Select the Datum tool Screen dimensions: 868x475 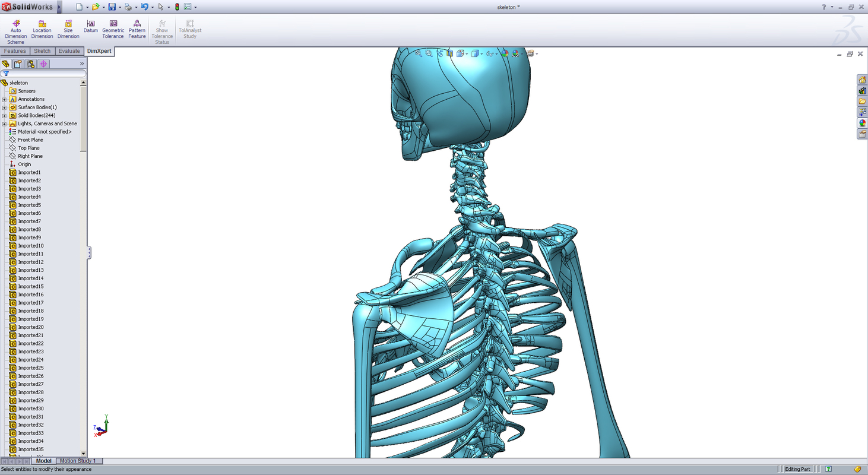[x=90, y=26]
